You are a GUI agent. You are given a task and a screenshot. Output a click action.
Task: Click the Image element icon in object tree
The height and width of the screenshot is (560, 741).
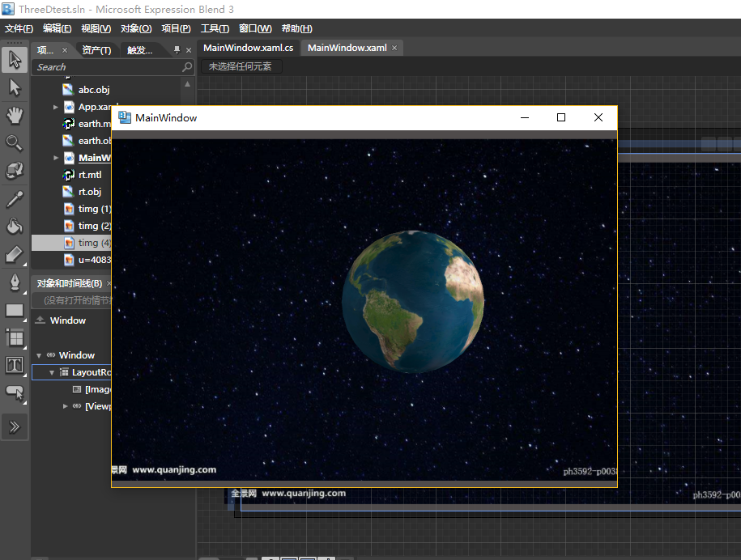click(x=77, y=389)
